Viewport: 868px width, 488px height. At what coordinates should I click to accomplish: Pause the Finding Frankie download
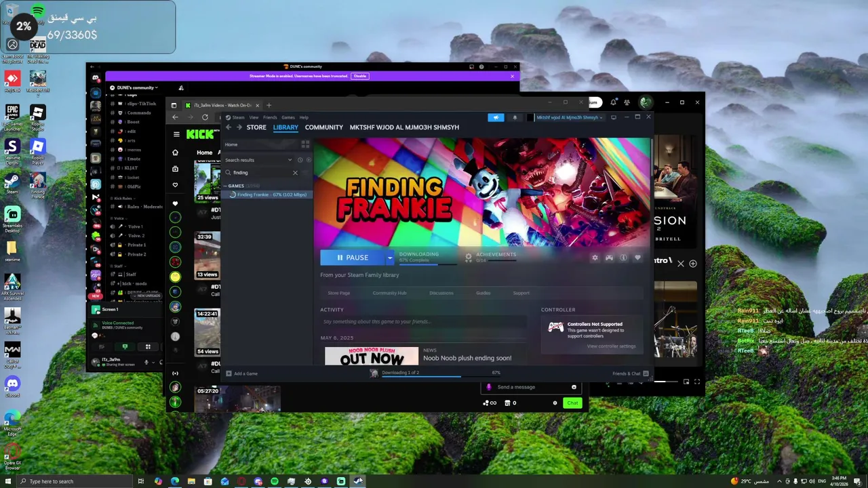[x=353, y=258]
